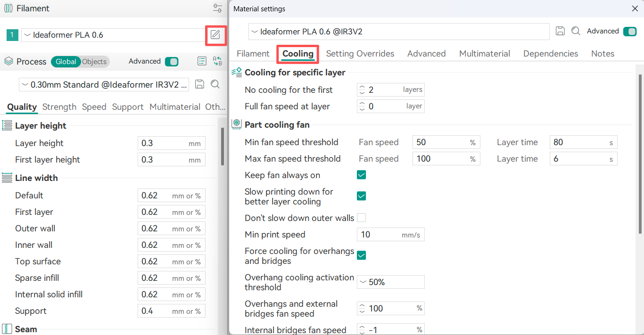This screenshot has width=644, height=335.
Task: Click the edit filament preset icon
Action: click(215, 35)
